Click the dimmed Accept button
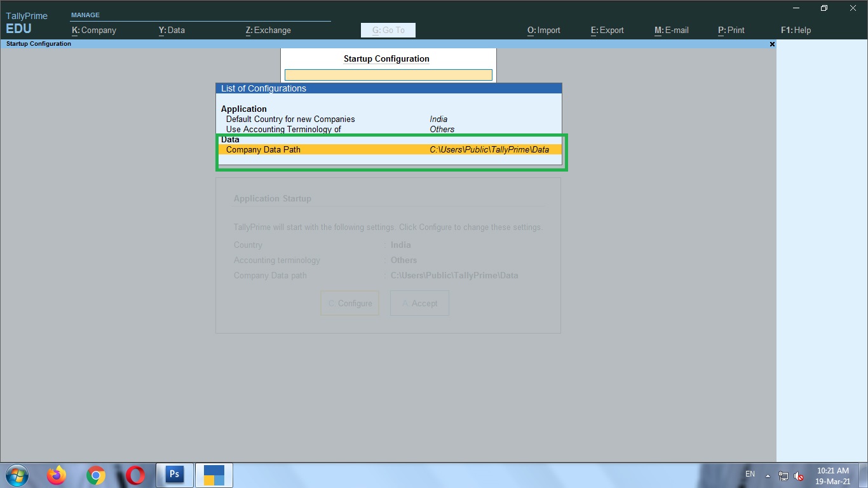The height and width of the screenshot is (488, 868). pyautogui.click(x=419, y=303)
